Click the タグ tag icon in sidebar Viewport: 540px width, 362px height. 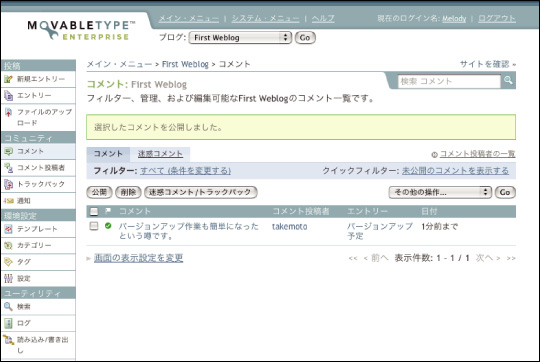pyautogui.click(x=8, y=262)
